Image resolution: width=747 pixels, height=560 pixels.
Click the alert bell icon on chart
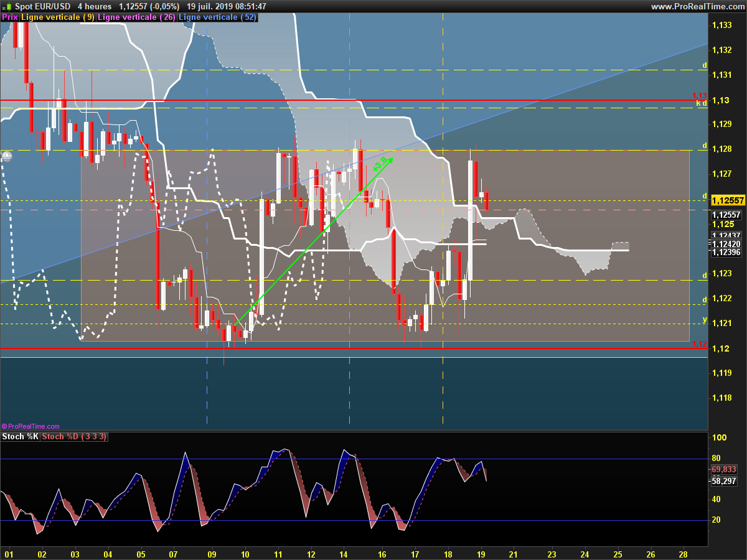tap(7, 156)
